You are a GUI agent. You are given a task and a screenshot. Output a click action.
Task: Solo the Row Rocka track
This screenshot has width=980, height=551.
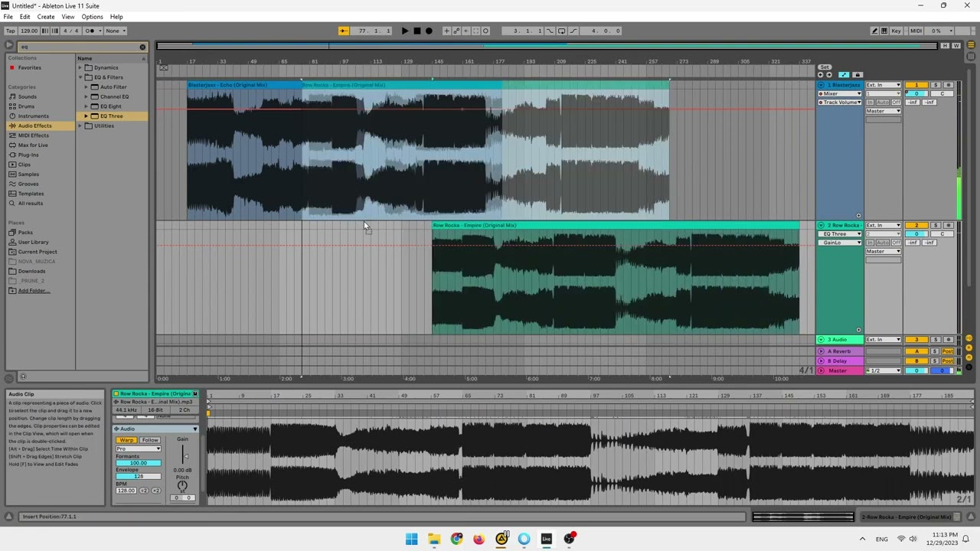point(936,225)
